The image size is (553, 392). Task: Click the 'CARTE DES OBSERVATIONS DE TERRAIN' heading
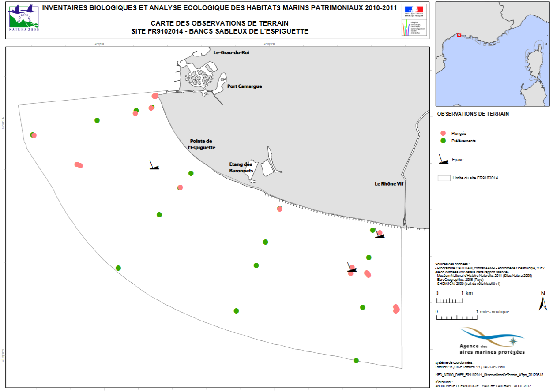point(220,23)
